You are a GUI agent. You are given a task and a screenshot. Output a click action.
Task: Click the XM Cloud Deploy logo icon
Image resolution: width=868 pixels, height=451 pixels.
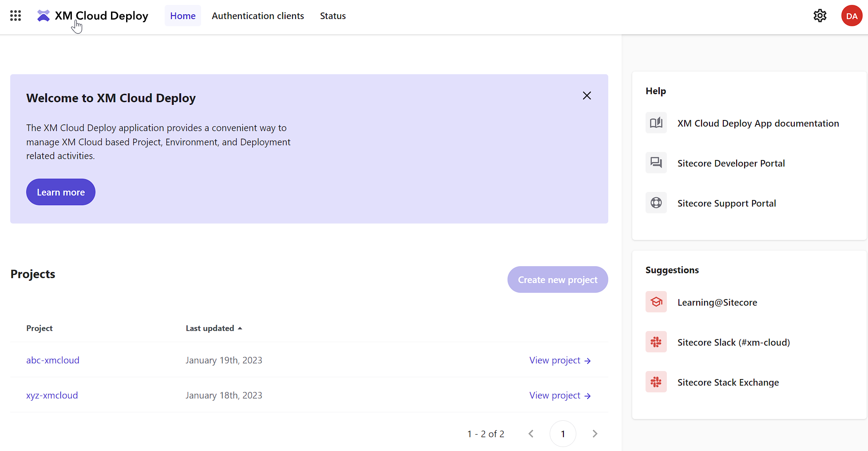click(x=44, y=16)
